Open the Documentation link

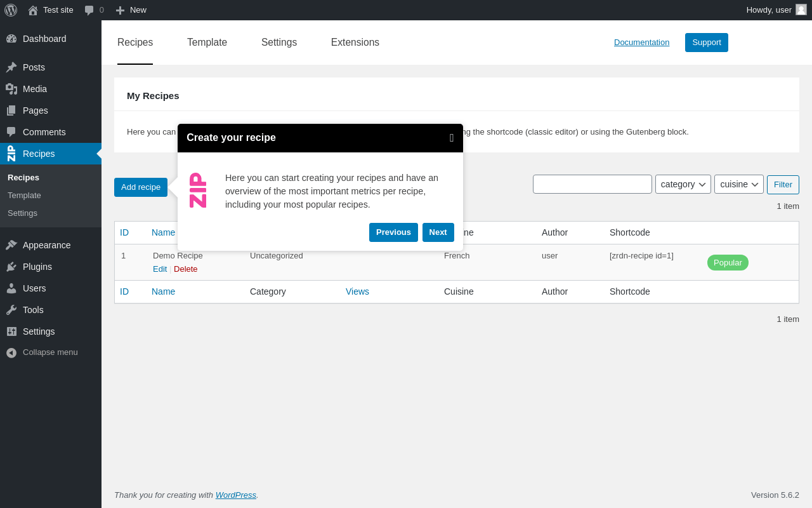click(x=641, y=43)
